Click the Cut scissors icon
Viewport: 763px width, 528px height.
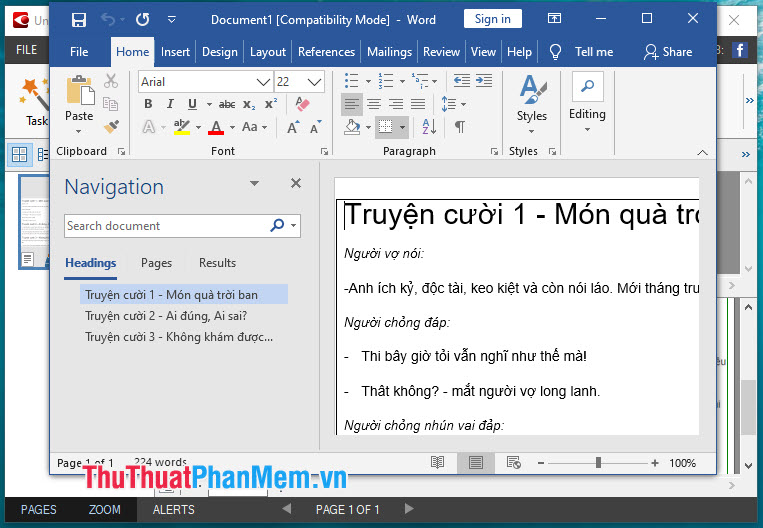(x=111, y=81)
